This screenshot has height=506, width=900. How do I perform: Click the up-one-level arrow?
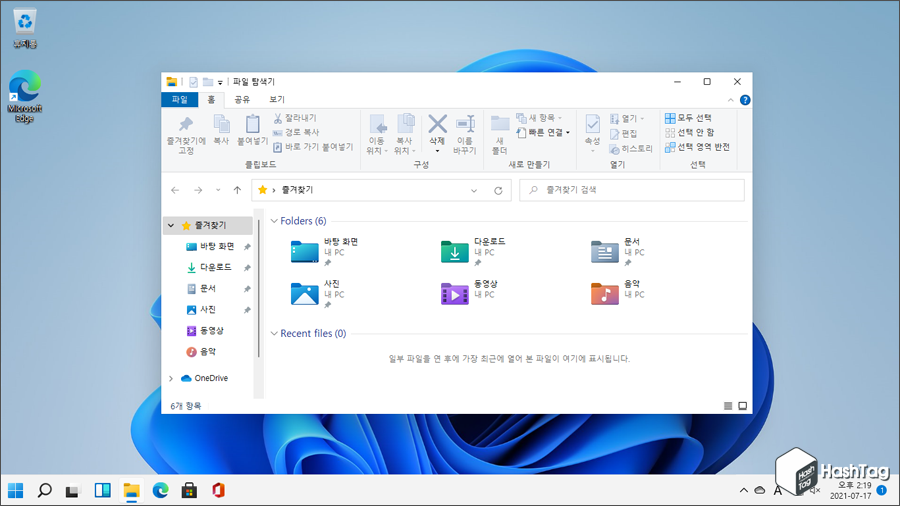pyautogui.click(x=237, y=190)
